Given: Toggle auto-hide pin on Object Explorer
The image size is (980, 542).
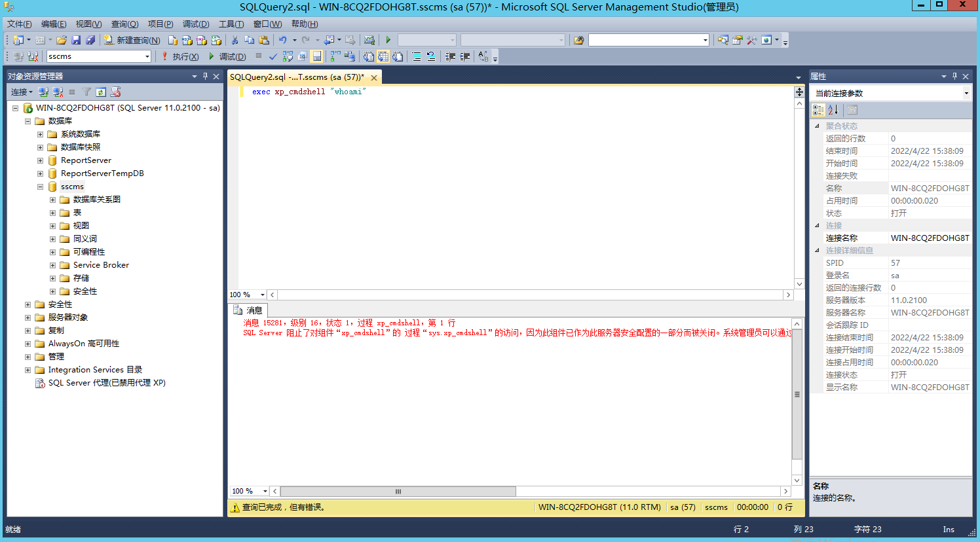Looking at the screenshot, I should point(205,76).
